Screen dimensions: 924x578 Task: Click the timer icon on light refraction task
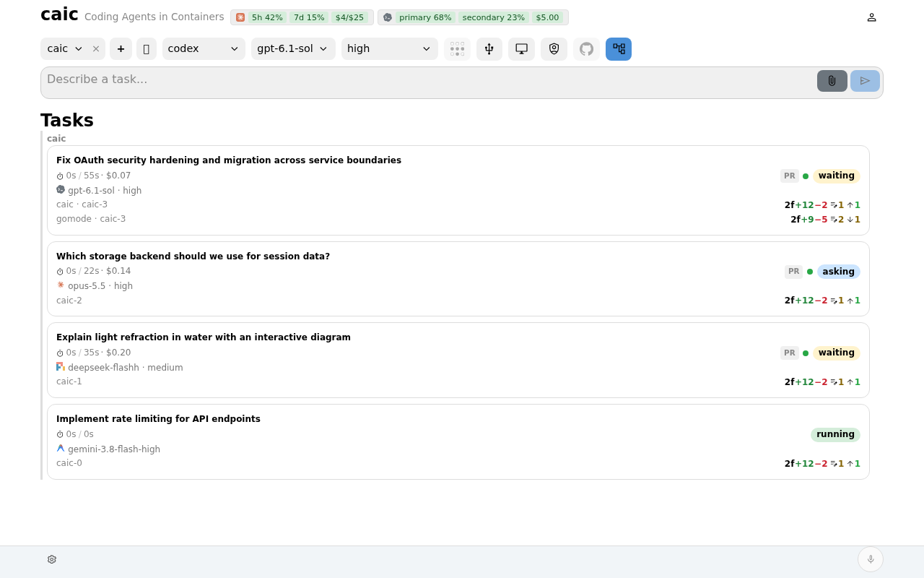pos(60,353)
